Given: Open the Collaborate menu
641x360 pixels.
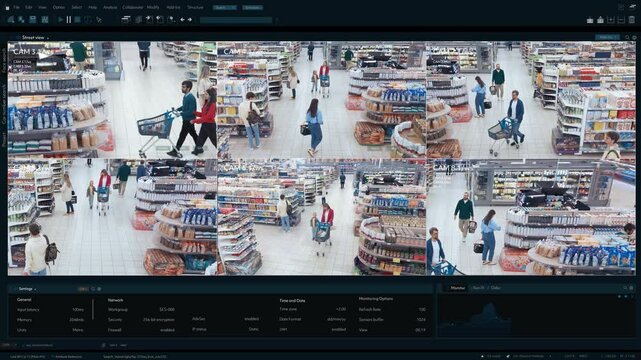Looking at the screenshot, I should [133, 7].
